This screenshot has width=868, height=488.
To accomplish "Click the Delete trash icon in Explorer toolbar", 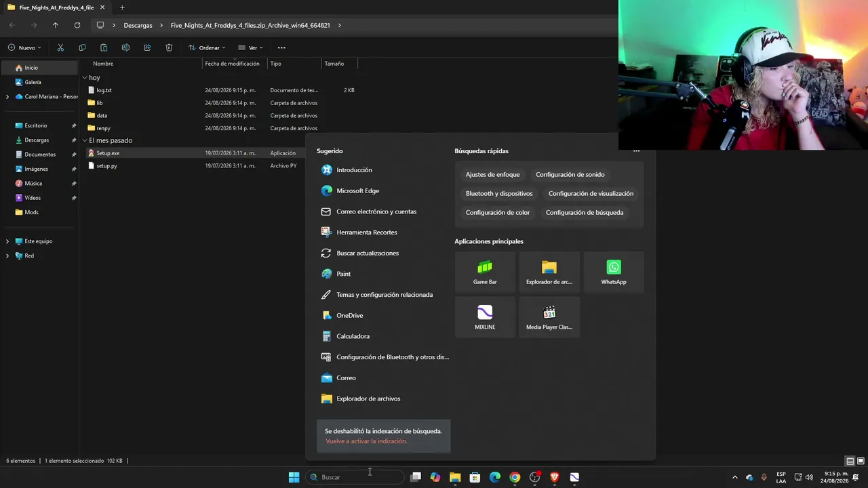I will (x=169, y=47).
